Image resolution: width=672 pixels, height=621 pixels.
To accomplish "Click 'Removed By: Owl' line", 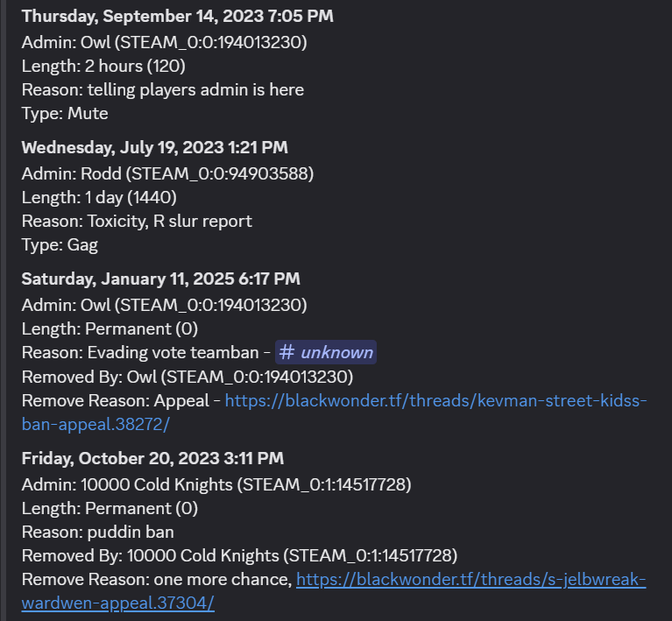I will tap(187, 378).
